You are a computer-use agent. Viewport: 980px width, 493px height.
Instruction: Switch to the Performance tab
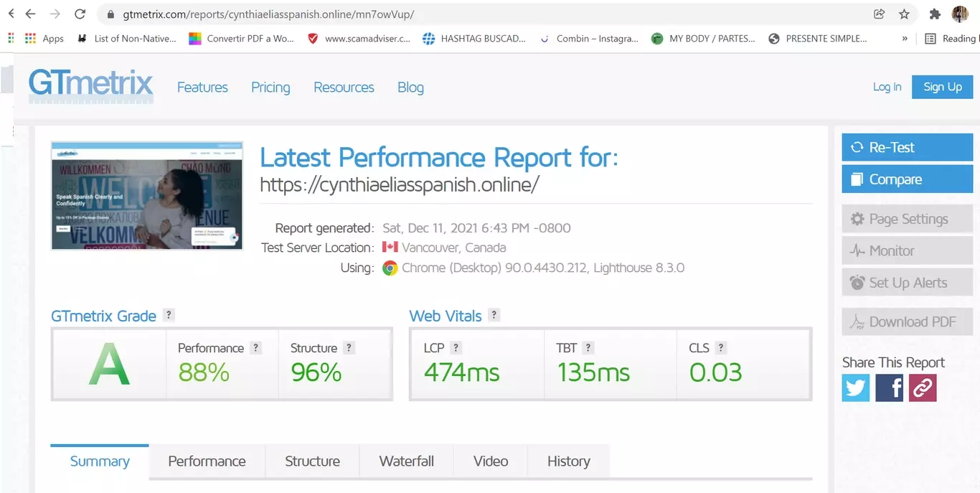click(207, 461)
